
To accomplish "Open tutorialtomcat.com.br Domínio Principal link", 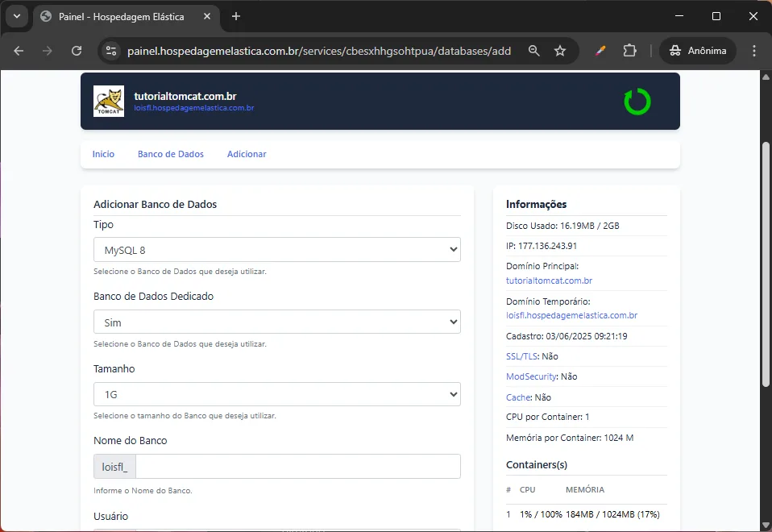I will pos(549,281).
